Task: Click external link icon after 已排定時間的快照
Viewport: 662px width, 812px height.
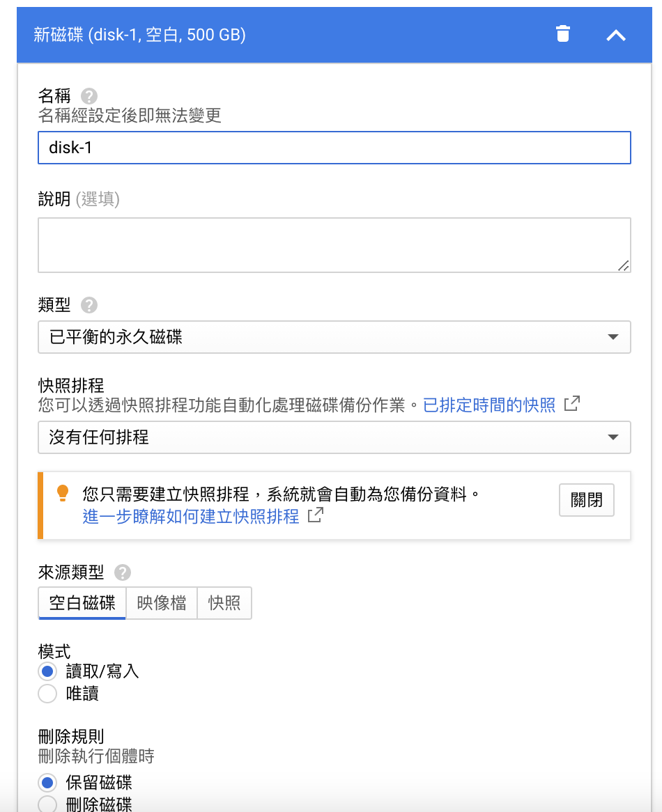Action: [x=572, y=404]
